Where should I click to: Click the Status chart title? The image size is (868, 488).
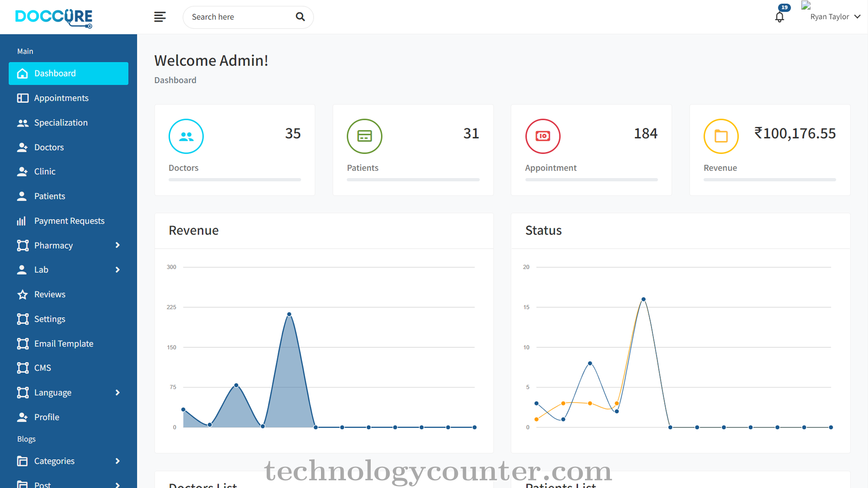(543, 230)
